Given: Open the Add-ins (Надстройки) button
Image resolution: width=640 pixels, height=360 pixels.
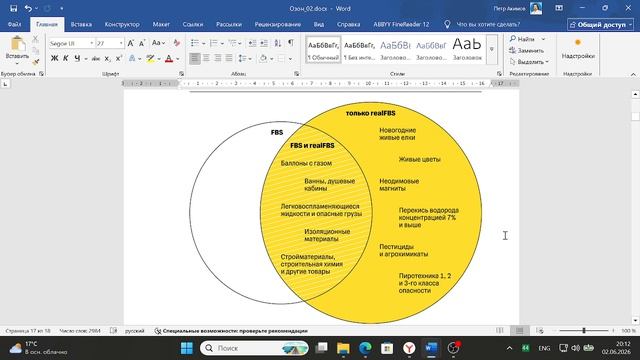Looking at the screenshot, I should coord(578,49).
